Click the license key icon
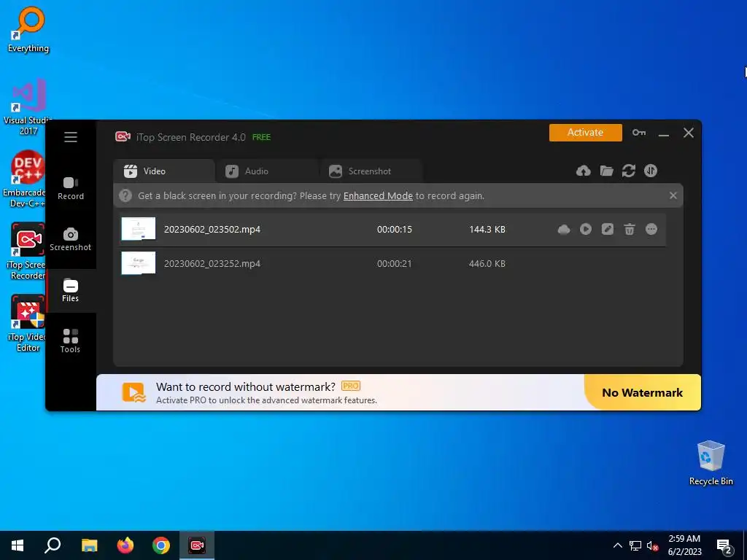747x560 pixels. (639, 133)
